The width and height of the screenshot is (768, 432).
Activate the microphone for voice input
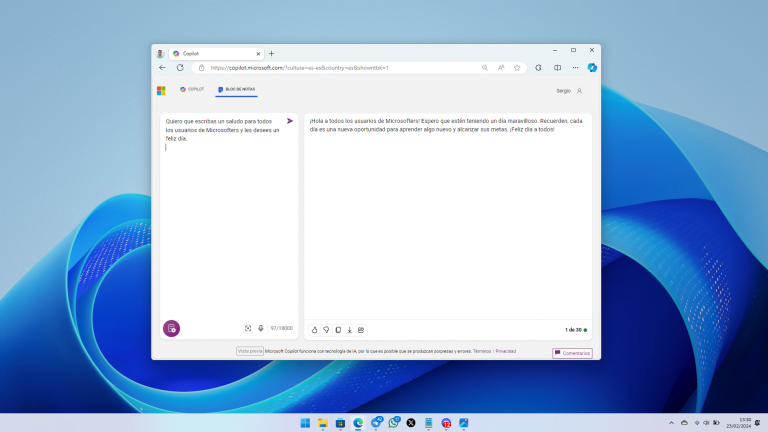point(261,328)
